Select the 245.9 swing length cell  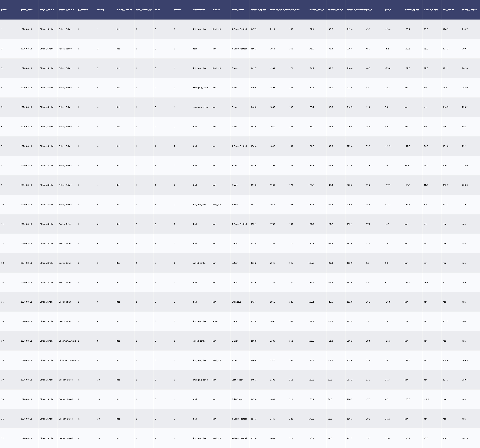click(464, 88)
